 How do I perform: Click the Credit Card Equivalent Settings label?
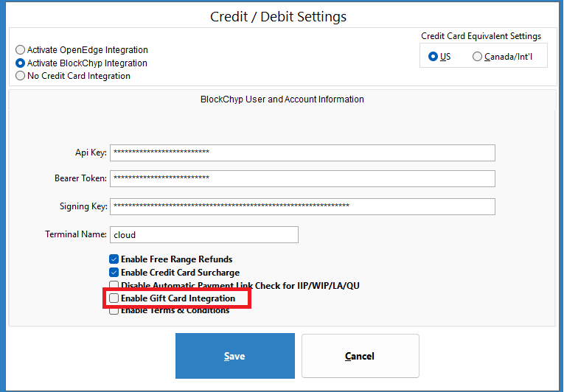pyautogui.click(x=481, y=36)
